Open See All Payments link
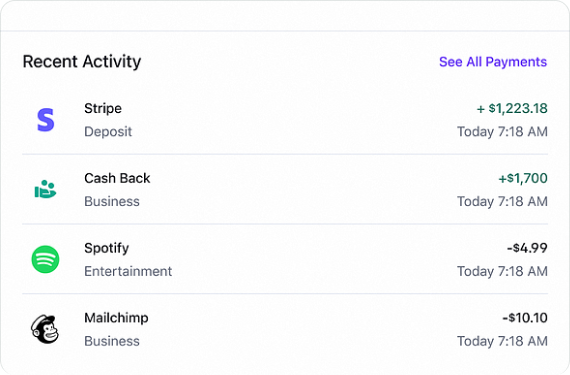The height and width of the screenshot is (375, 570). click(x=493, y=62)
